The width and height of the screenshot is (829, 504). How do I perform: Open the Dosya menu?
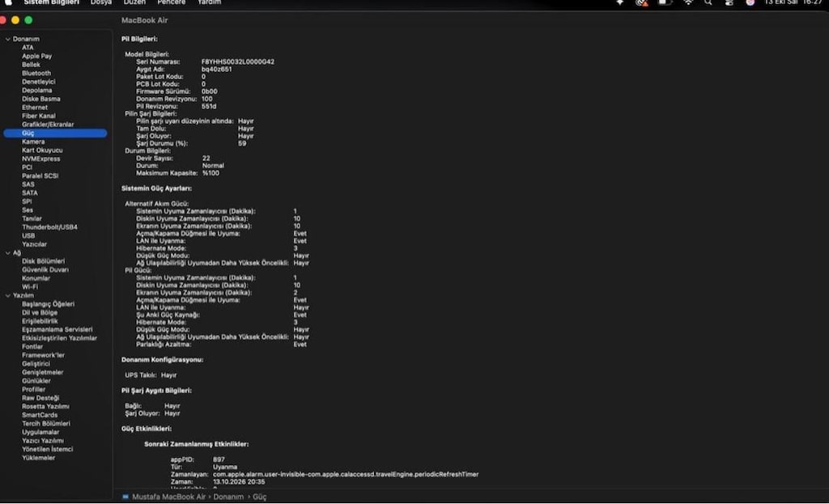click(x=101, y=2)
